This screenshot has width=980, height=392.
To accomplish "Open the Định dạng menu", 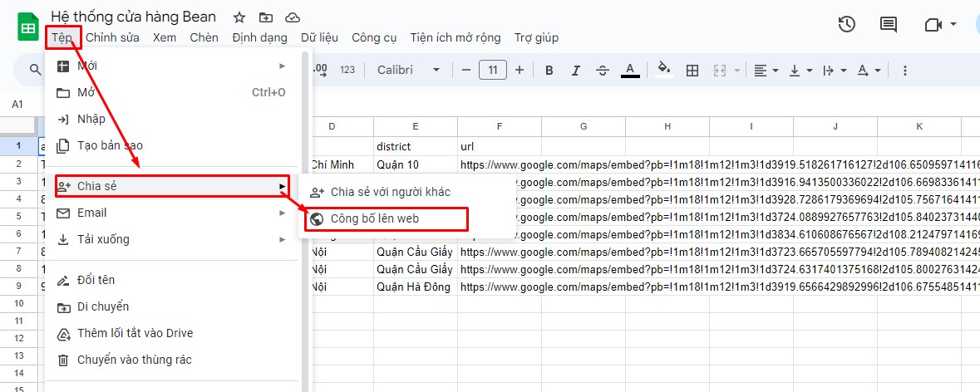I will (x=259, y=37).
